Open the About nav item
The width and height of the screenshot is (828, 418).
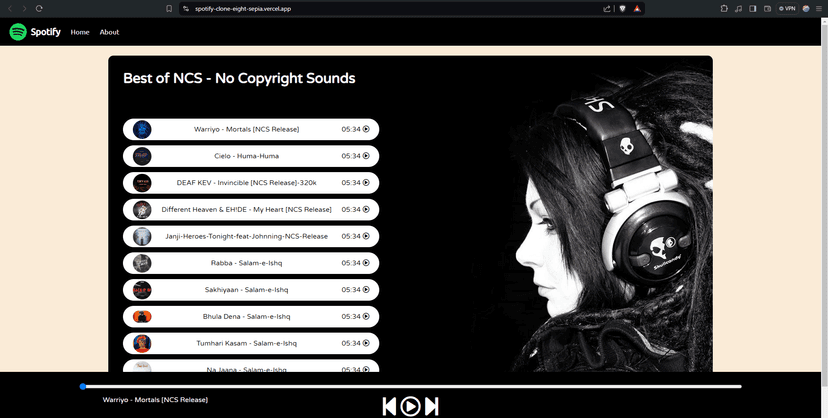click(109, 32)
